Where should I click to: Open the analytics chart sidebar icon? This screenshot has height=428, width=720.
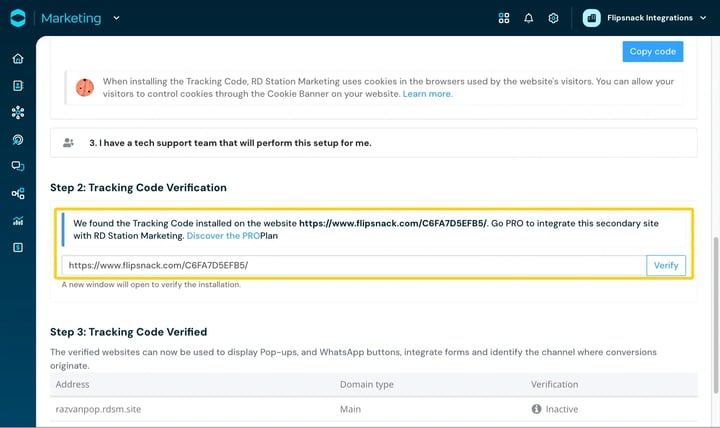17,221
